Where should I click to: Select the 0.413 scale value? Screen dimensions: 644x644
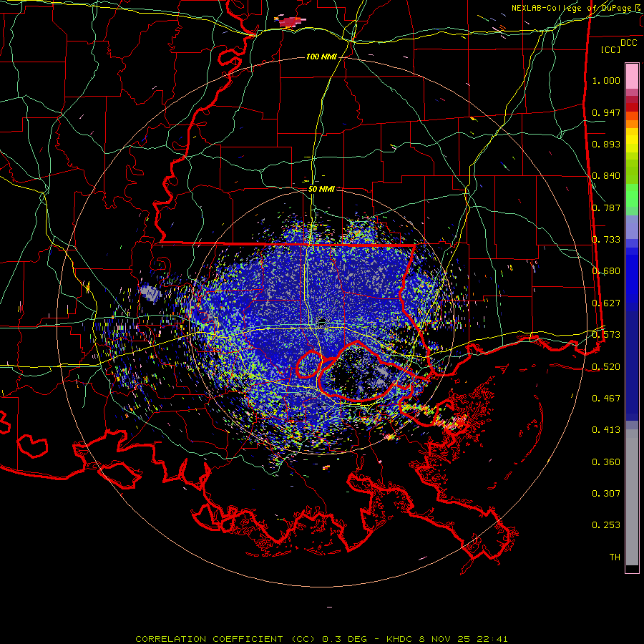click(606, 430)
